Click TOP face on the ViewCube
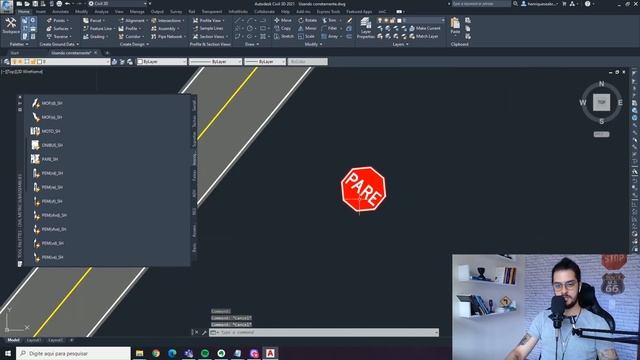The image size is (640, 360). point(601,102)
